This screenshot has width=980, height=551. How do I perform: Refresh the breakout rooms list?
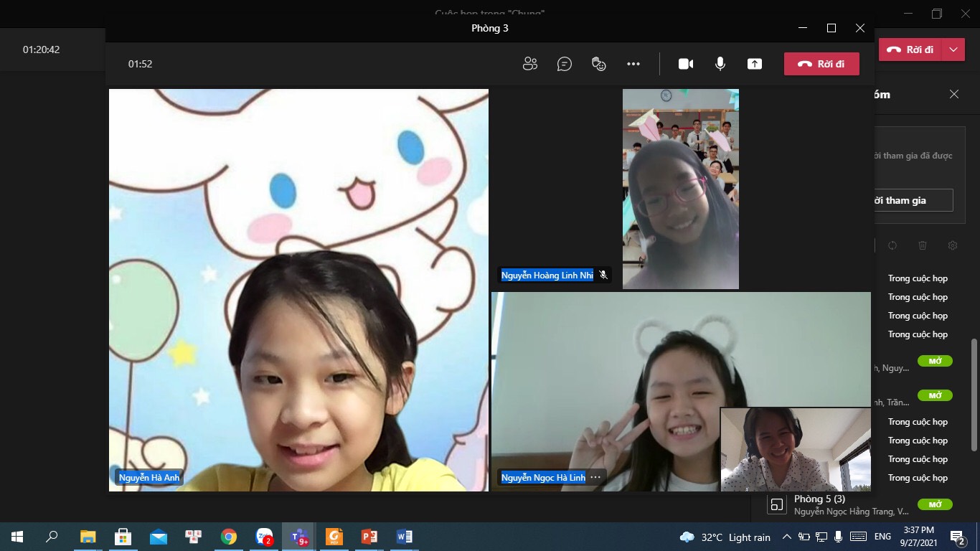[892, 245]
